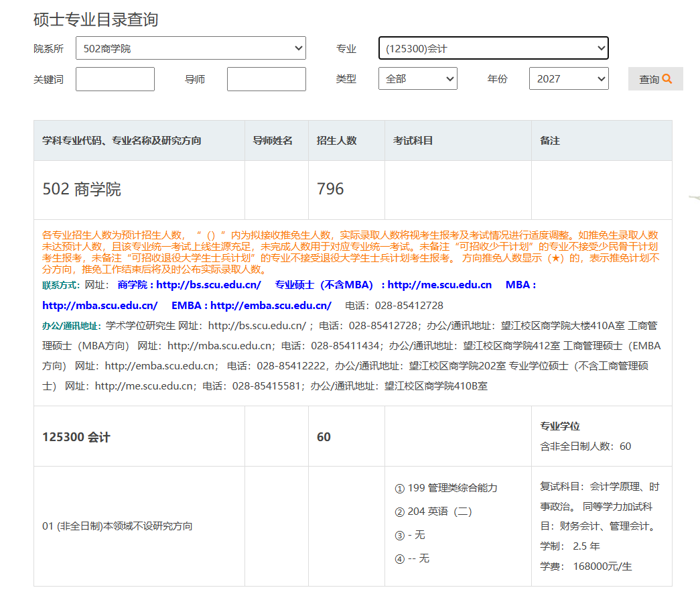Click the 学费 168000元/生 text
The height and width of the screenshot is (600, 700).
click(586, 566)
